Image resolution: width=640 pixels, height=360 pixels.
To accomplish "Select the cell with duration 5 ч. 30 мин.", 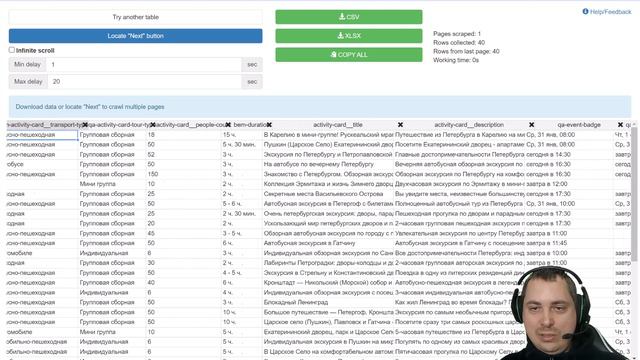I will [x=242, y=144].
